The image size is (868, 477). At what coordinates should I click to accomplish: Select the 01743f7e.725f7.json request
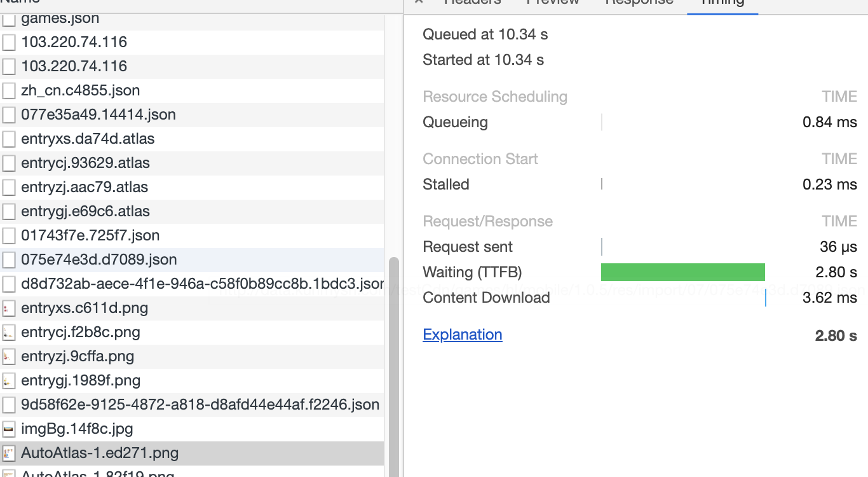90,235
